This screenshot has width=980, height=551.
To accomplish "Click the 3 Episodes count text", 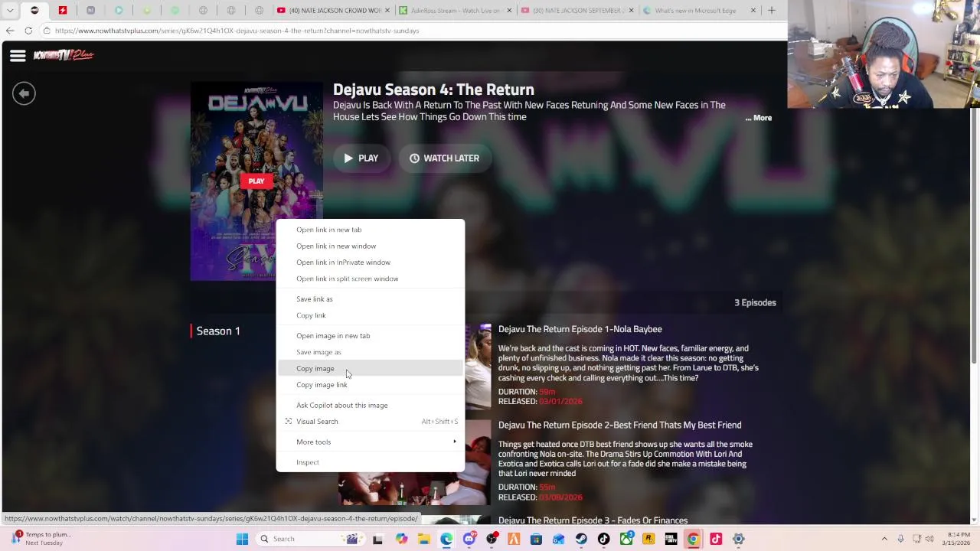I will tap(755, 302).
